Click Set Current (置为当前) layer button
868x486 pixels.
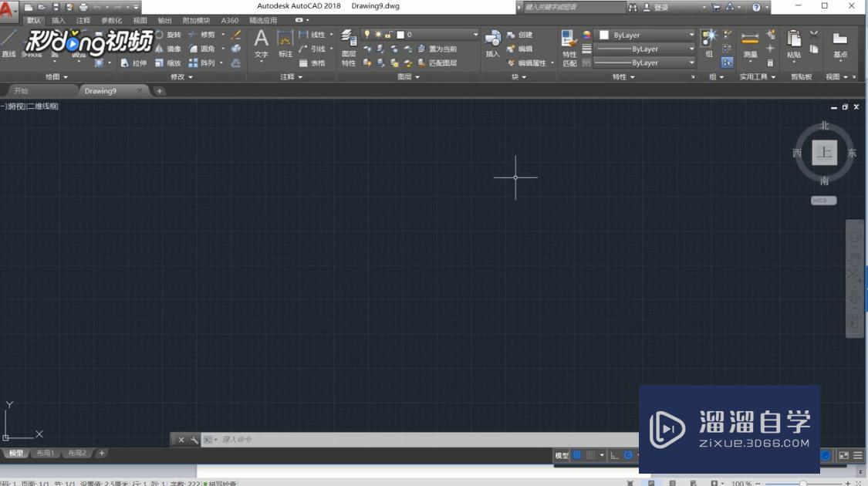pyautogui.click(x=437, y=49)
